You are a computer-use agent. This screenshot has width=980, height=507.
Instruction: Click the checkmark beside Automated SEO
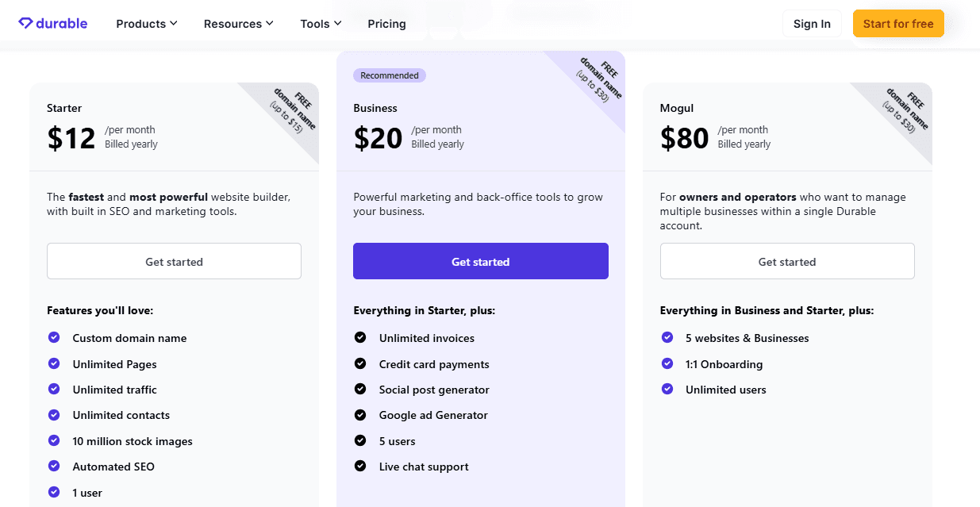(53, 467)
